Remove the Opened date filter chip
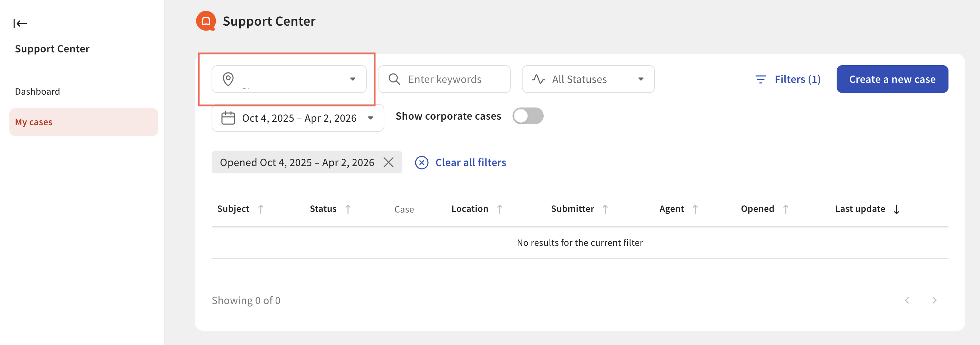Image resolution: width=980 pixels, height=345 pixels. click(389, 162)
